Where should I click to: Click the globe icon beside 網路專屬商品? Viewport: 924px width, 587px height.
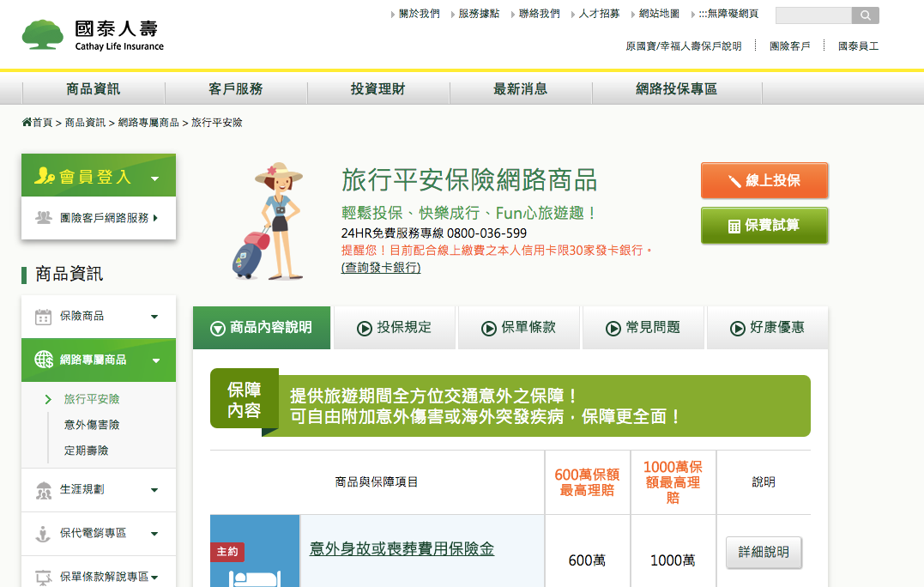point(44,360)
